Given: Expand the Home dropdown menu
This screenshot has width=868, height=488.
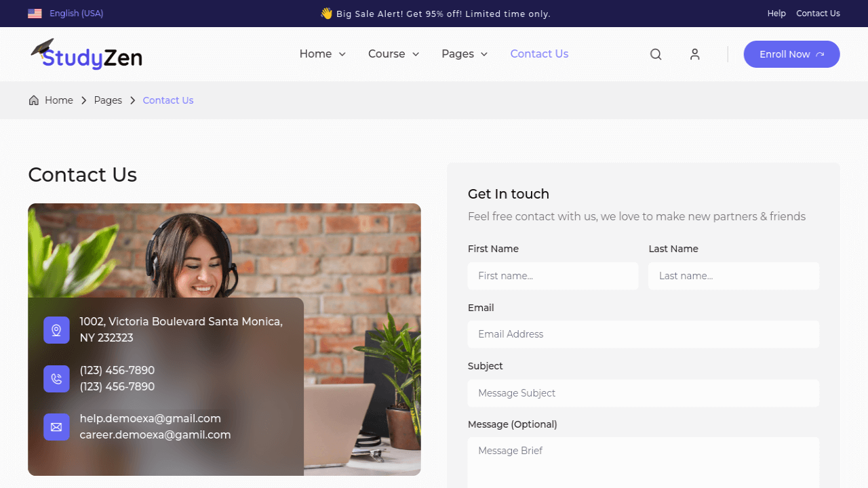Looking at the screenshot, I should click(323, 54).
